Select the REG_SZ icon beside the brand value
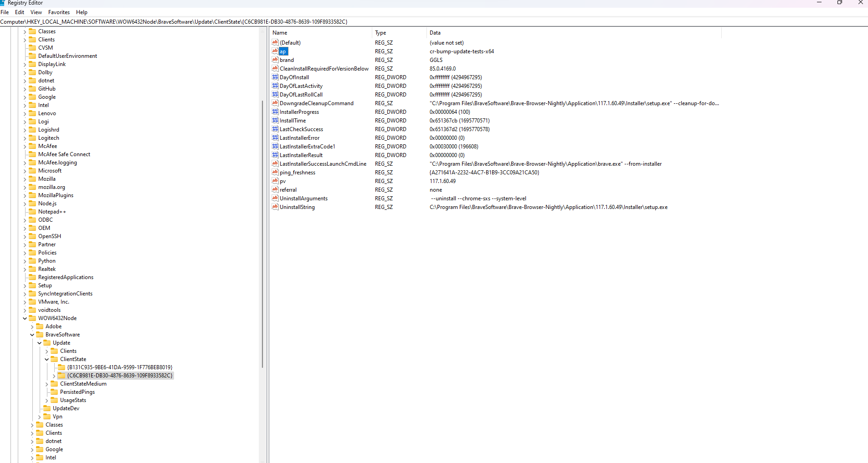The width and height of the screenshot is (868, 463). (x=275, y=60)
